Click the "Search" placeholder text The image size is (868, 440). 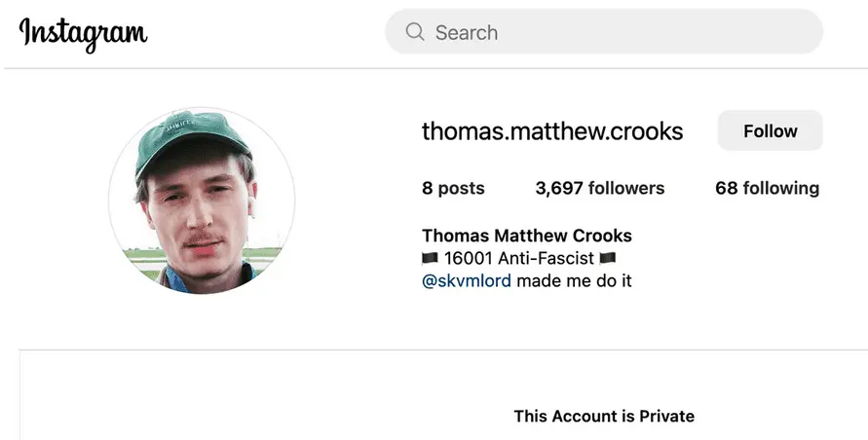(467, 33)
